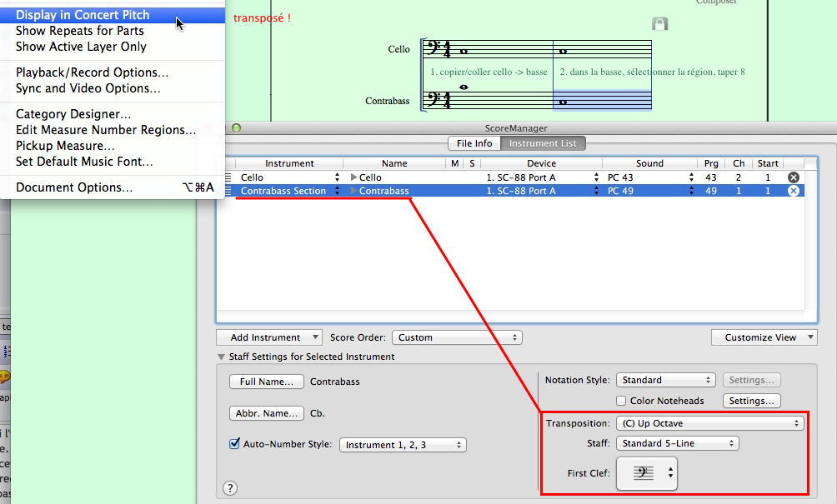Click the drag handle of the Cello row
Viewport: 837px width, 504px height.
pos(228,177)
